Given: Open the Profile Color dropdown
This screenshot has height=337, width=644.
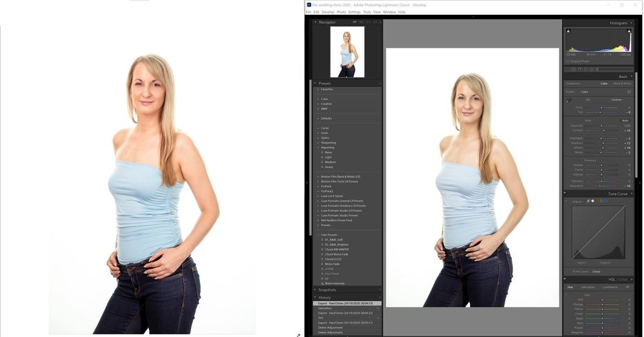Looking at the screenshot, I should (585, 92).
